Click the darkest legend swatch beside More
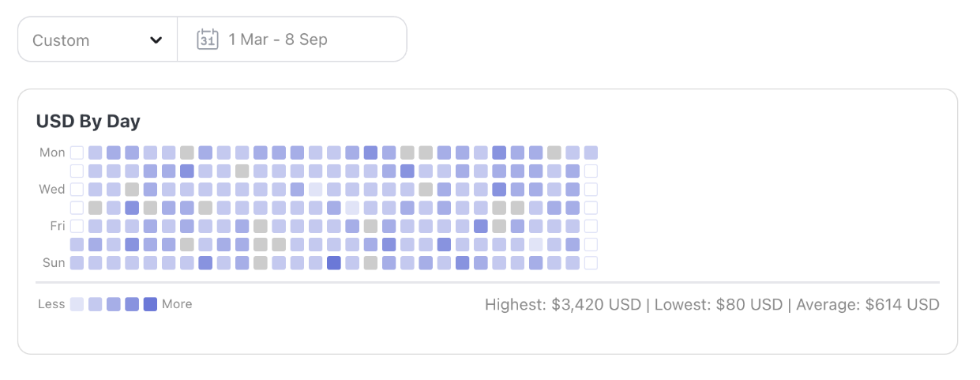 pos(150,304)
